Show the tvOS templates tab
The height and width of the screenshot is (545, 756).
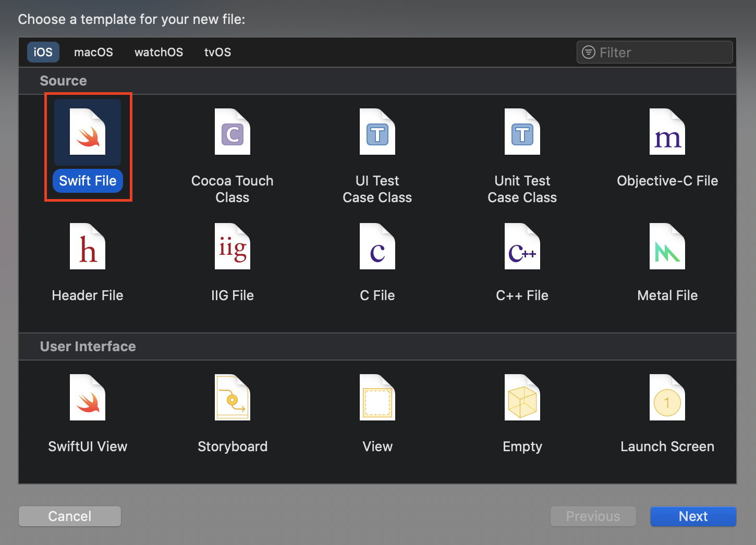point(217,52)
